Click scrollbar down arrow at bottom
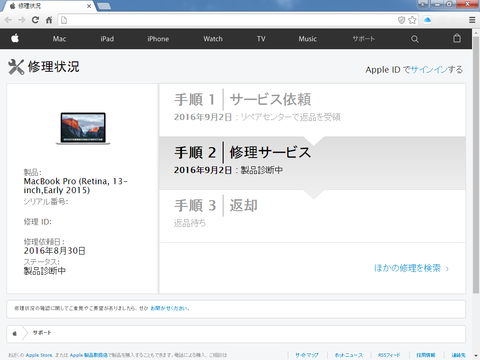480x360 pixels. (x=476, y=356)
